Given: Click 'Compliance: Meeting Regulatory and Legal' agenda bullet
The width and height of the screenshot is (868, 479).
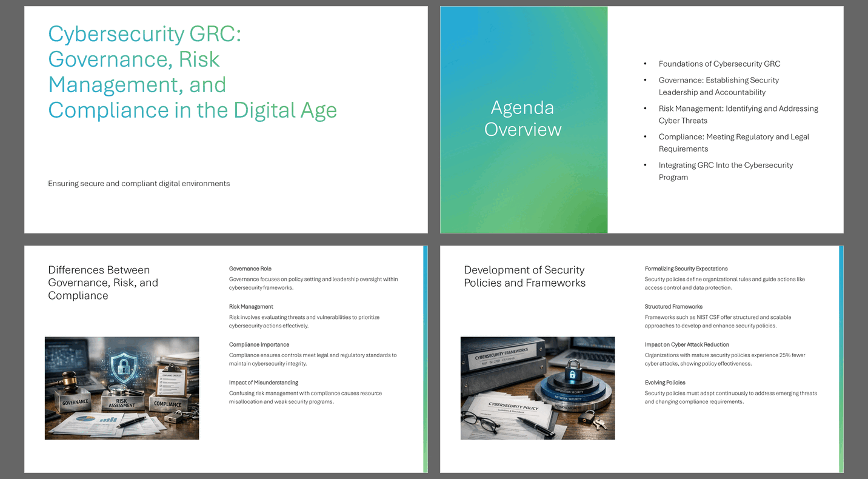Looking at the screenshot, I should pos(733,143).
